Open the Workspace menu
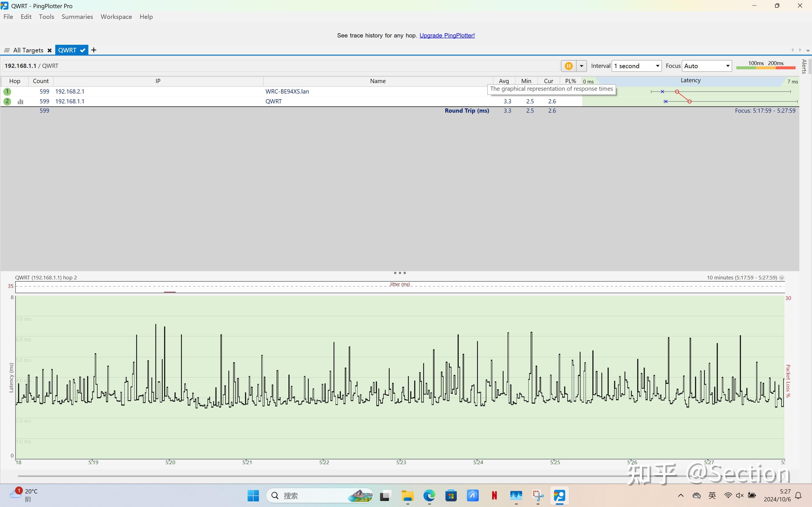Screen dimensions: 812x507 click(116, 17)
